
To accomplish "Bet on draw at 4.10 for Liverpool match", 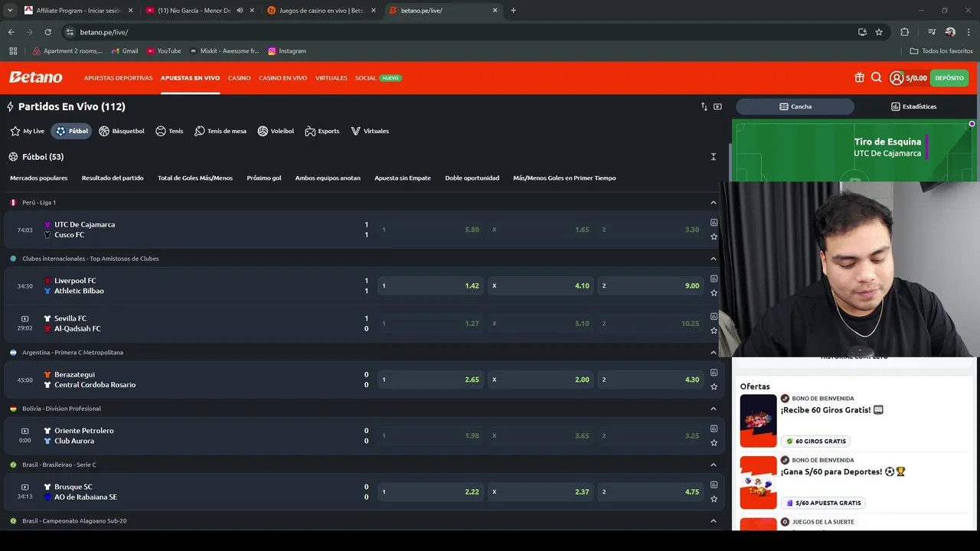I will [x=541, y=285].
